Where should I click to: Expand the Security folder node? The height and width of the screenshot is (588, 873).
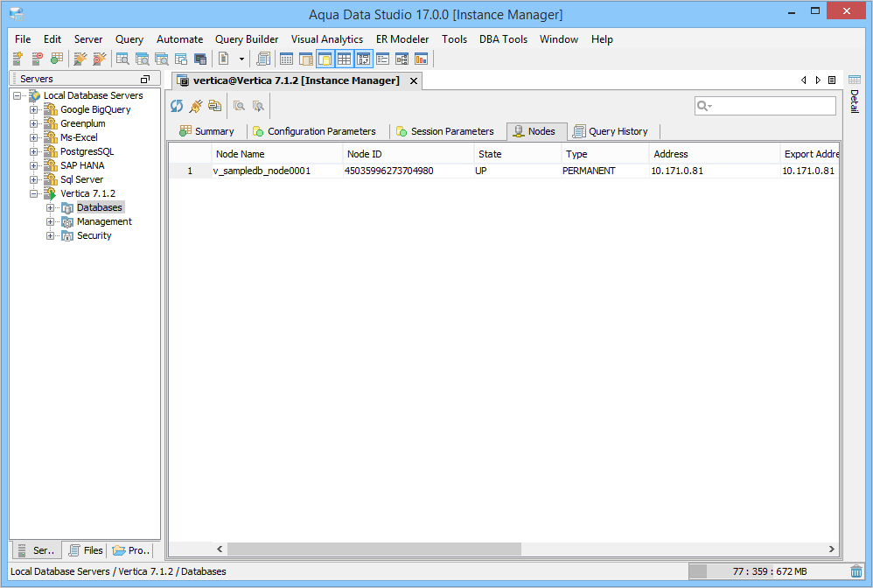pos(50,235)
